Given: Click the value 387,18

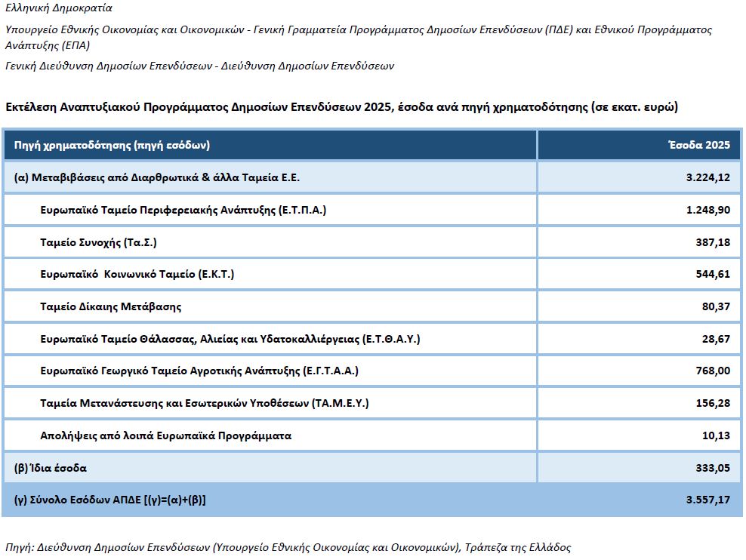Looking at the screenshot, I should click(x=713, y=242).
